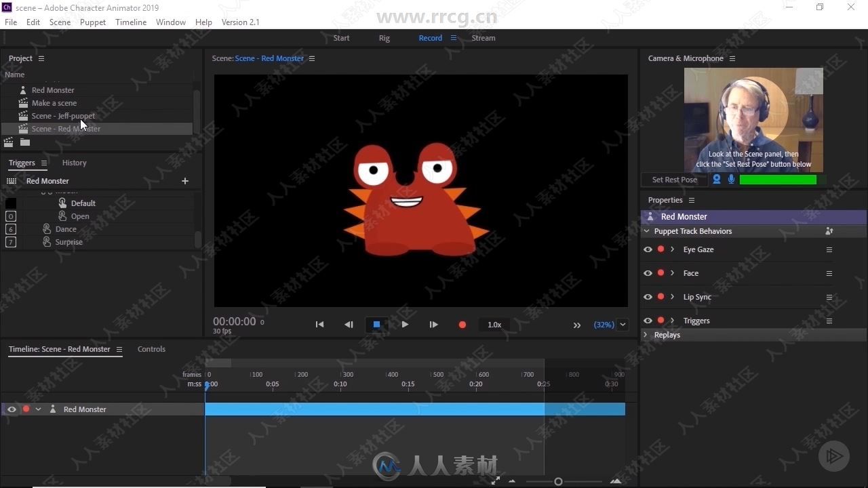The width and height of the screenshot is (868, 488).
Task: Collapse Puppet Track Behaviors section
Action: (x=646, y=231)
